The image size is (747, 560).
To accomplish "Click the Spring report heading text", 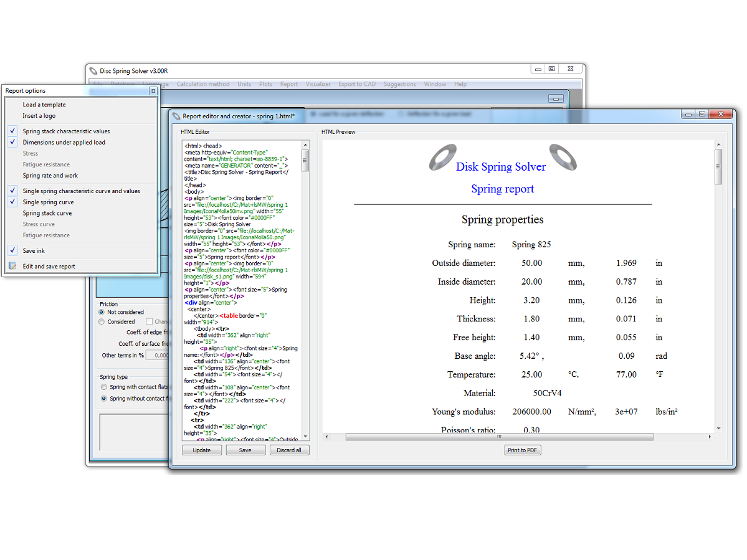I will click(503, 189).
